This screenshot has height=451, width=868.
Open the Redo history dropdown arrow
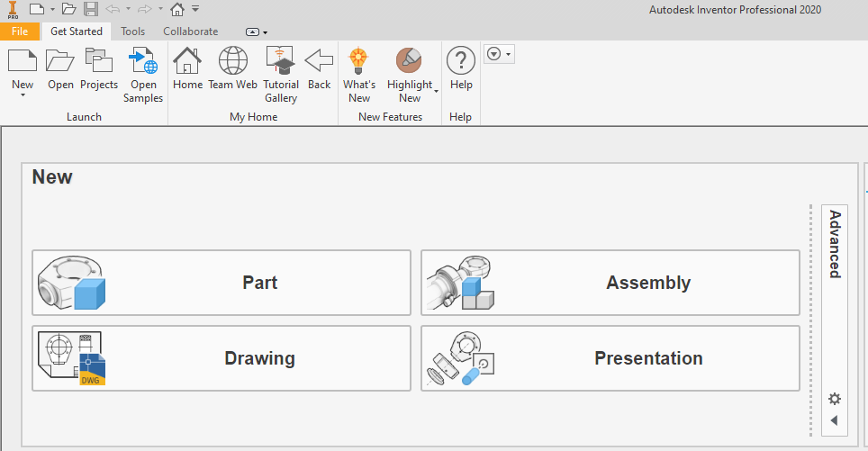[160, 9]
